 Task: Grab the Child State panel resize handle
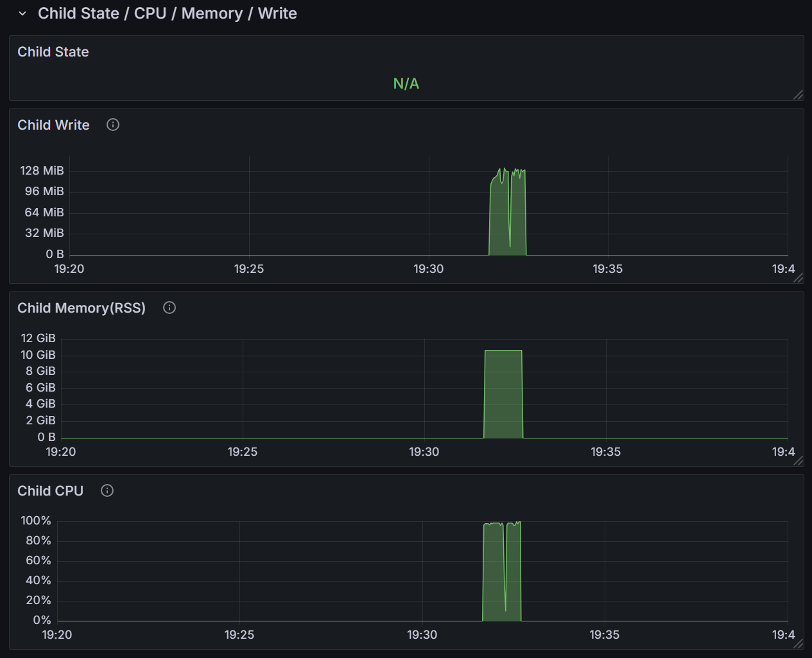(x=798, y=95)
